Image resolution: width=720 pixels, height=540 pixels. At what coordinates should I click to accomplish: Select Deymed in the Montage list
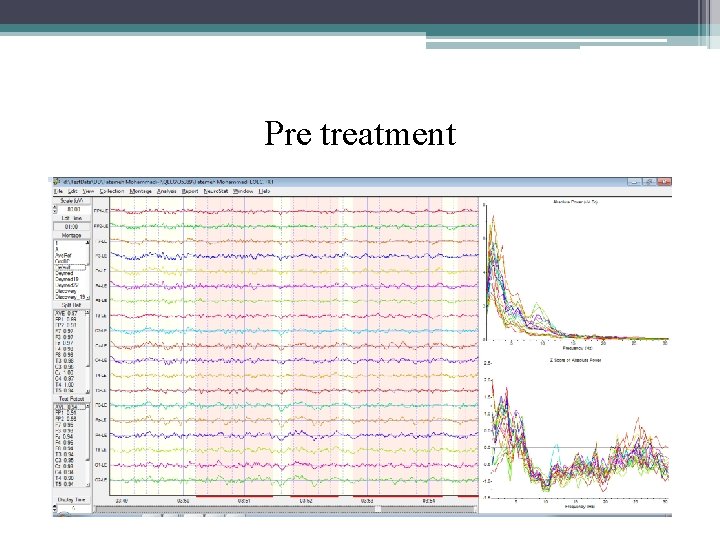tap(64, 273)
